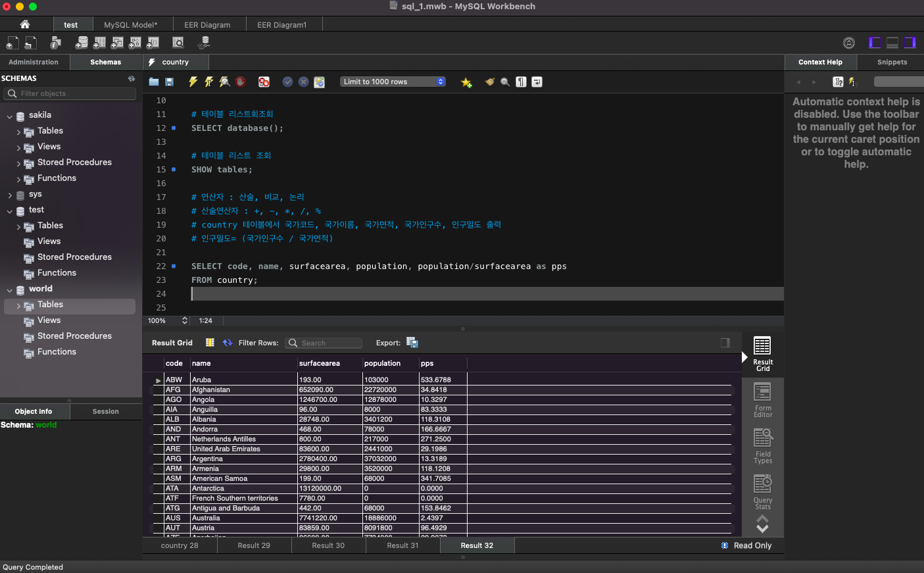Adjust the editor zoom stepper

click(185, 320)
